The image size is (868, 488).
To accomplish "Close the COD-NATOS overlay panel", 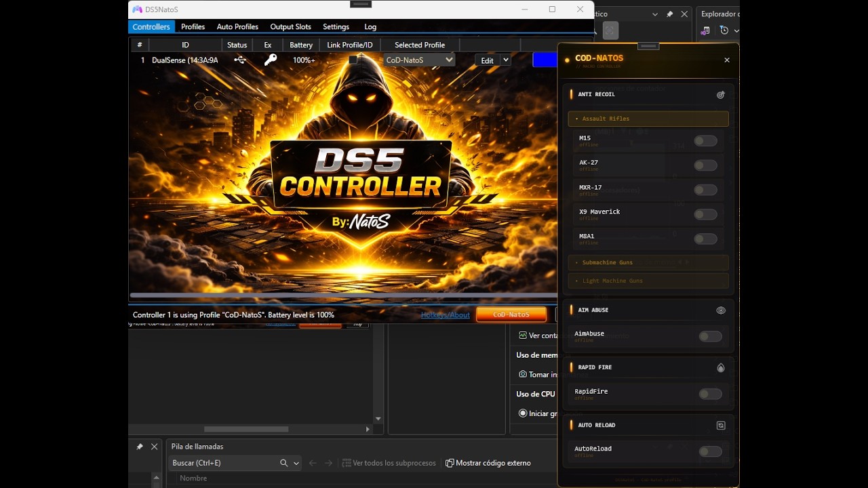I will (727, 60).
